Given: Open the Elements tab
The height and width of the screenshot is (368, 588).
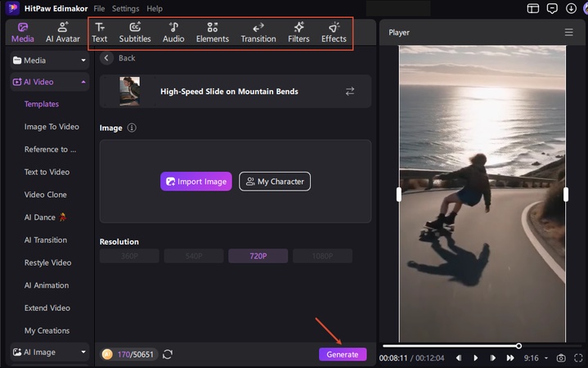Looking at the screenshot, I should 213,33.
